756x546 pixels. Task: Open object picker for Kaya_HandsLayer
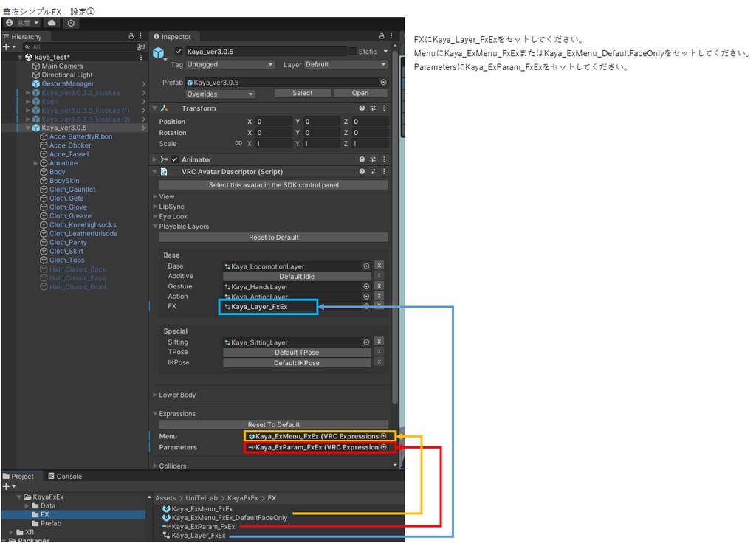[x=366, y=287]
